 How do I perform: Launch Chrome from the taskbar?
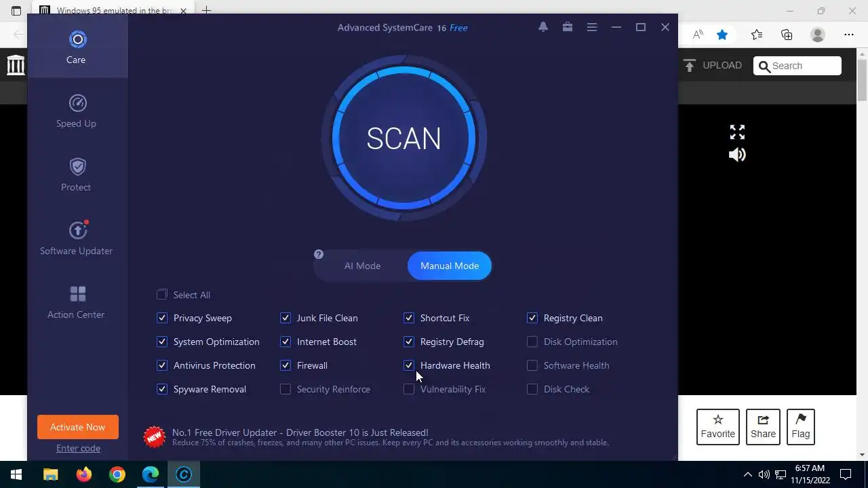pyautogui.click(x=117, y=474)
